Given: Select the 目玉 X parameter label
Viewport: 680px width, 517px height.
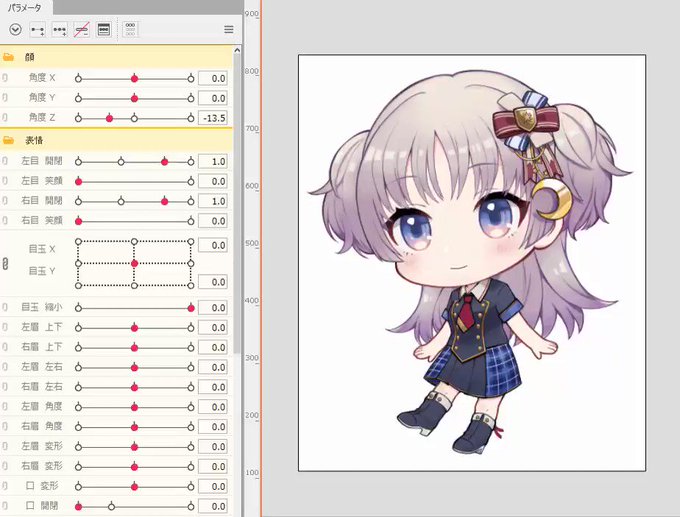Looking at the screenshot, I should [x=42, y=249].
